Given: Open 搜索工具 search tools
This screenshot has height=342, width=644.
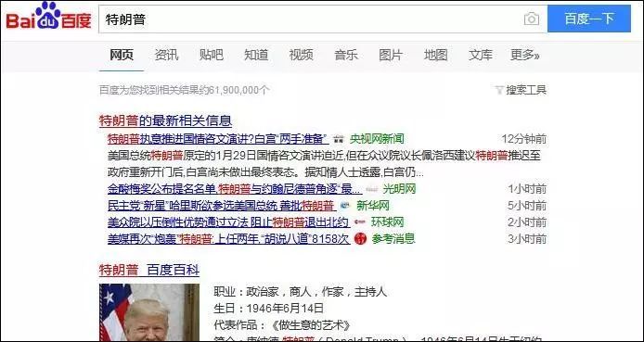Looking at the screenshot, I should pos(526,90).
